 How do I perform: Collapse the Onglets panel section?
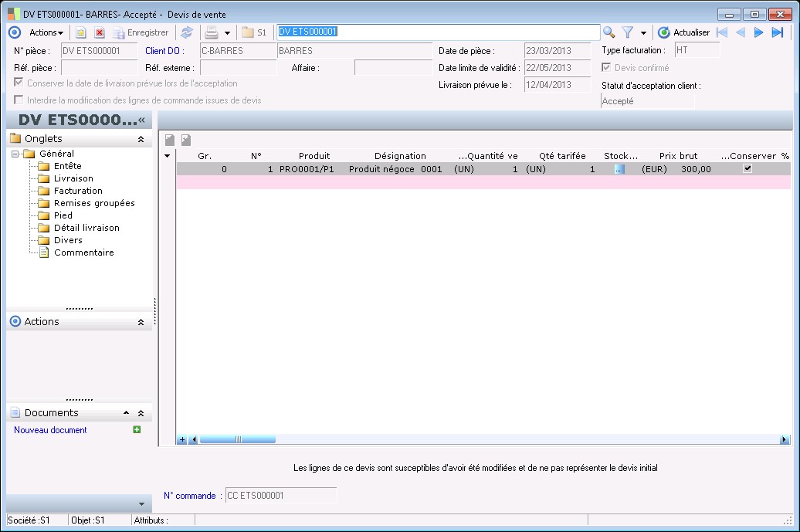click(141, 139)
